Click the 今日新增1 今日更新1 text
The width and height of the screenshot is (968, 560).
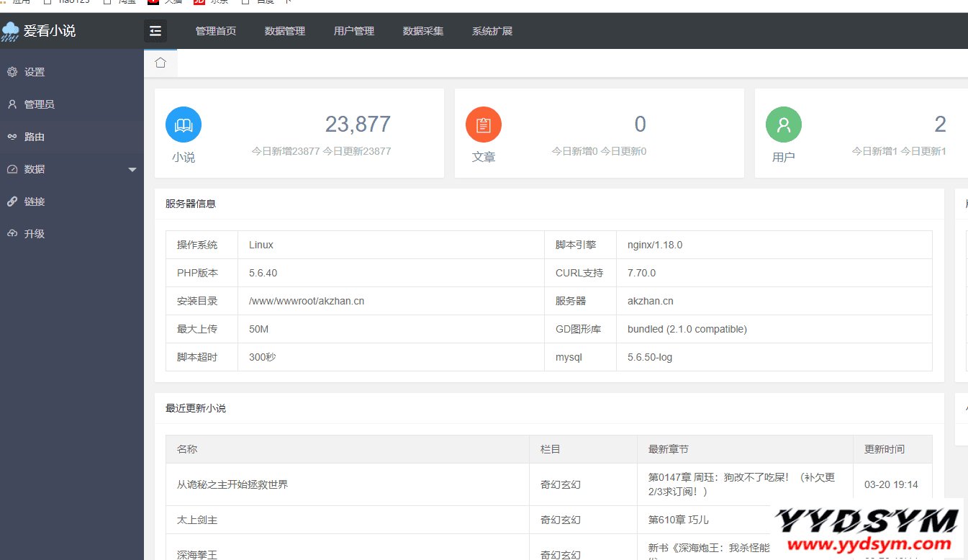[x=899, y=151]
